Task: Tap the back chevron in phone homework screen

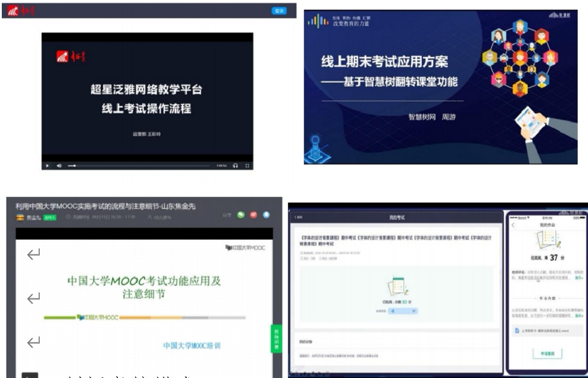Action: pos(513,225)
